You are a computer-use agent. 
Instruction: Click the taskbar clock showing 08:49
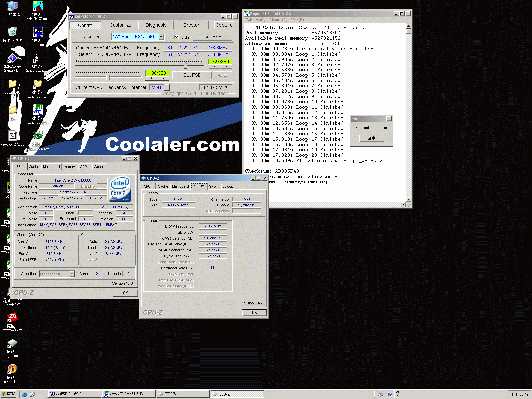click(x=519, y=394)
